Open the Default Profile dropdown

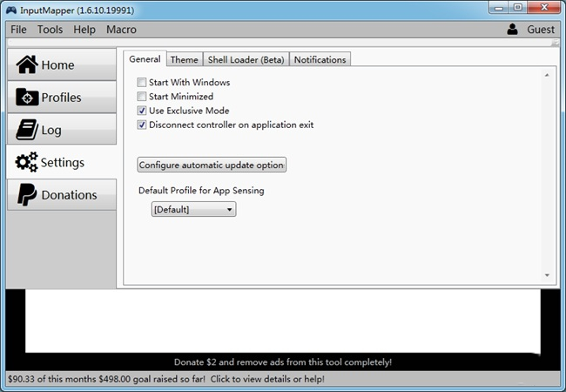tap(193, 209)
